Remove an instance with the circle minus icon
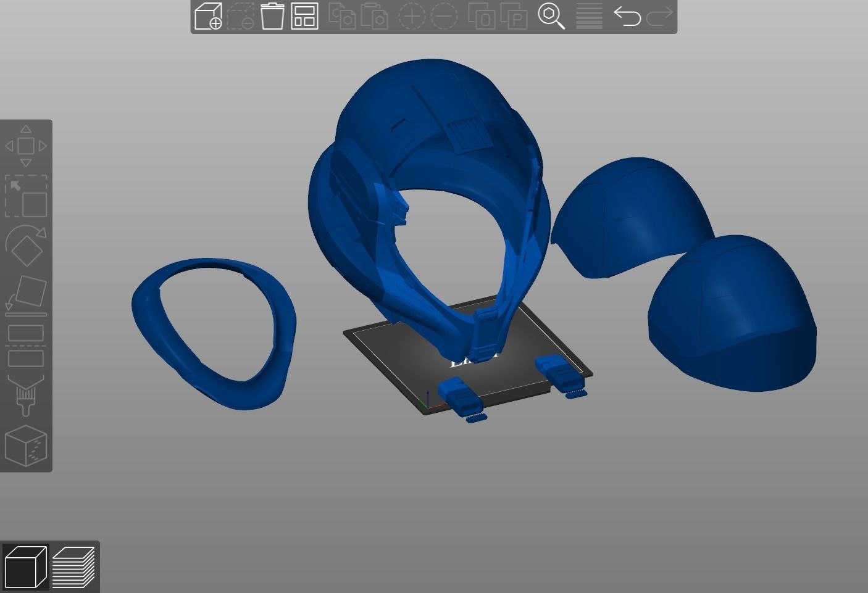Viewport: 868px width, 593px height. [444, 17]
